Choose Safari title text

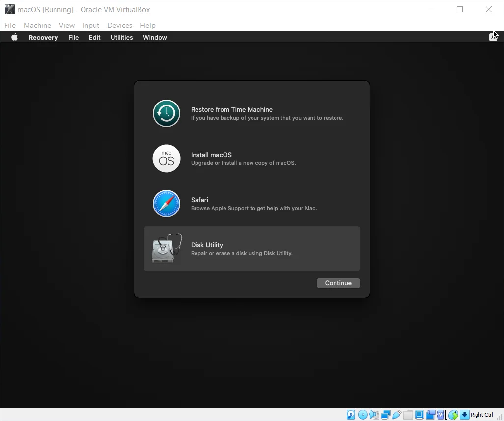click(x=199, y=200)
